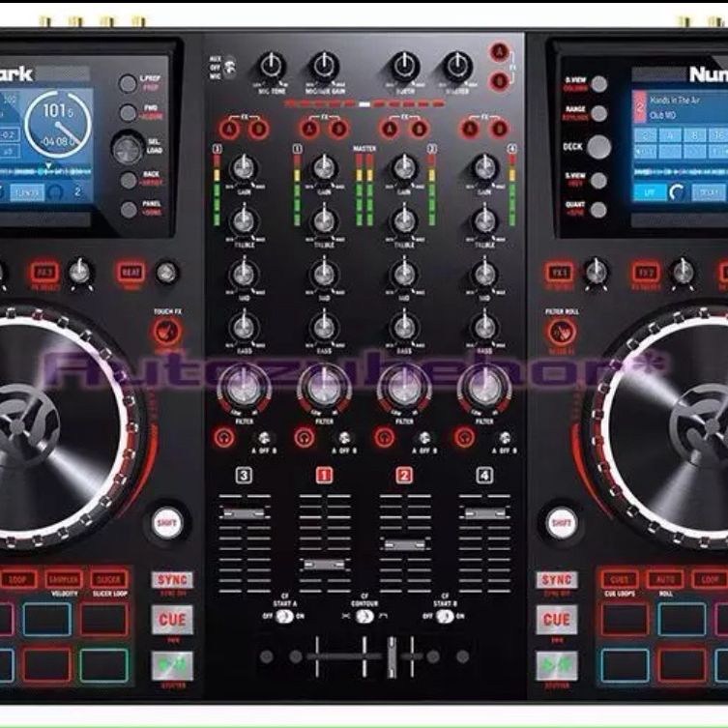The width and height of the screenshot is (728, 728).
Task: Hold the right deck SHIFT button
Action: 562,523
